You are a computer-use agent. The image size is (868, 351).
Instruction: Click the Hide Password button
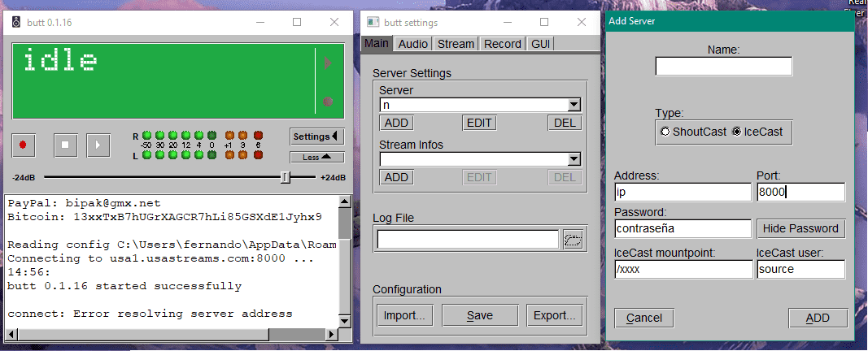[801, 228]
